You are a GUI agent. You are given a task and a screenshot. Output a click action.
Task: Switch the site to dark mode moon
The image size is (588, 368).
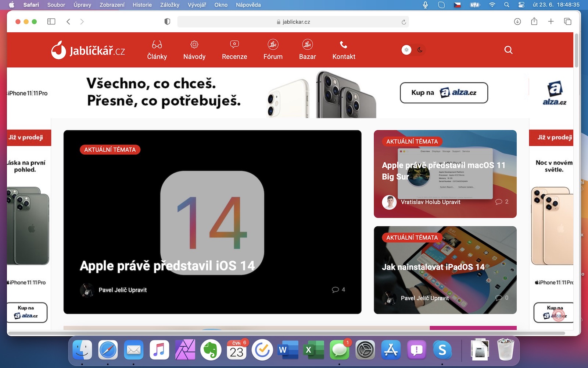tap(420, 50)
